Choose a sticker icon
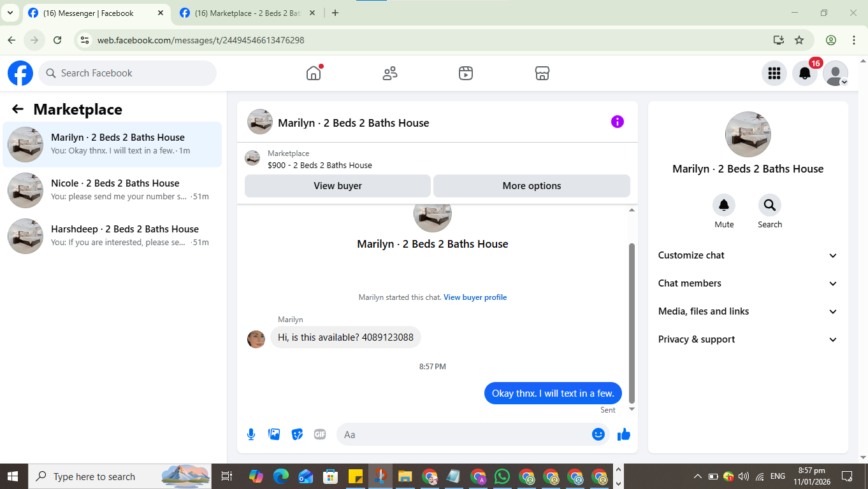 [x=297, y=434]
